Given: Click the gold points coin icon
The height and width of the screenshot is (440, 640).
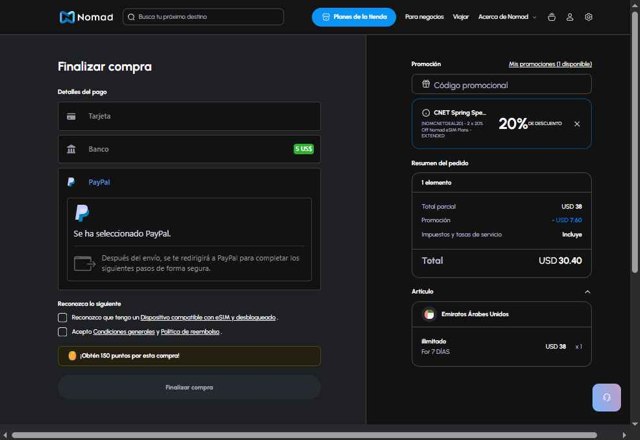Looking at the screenshot, I should click(x=72, y=355).
